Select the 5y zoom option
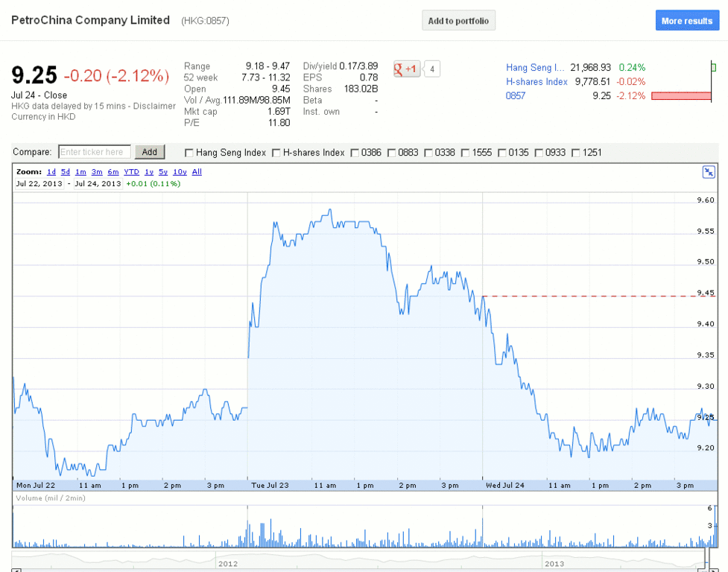 click(163, 171)
